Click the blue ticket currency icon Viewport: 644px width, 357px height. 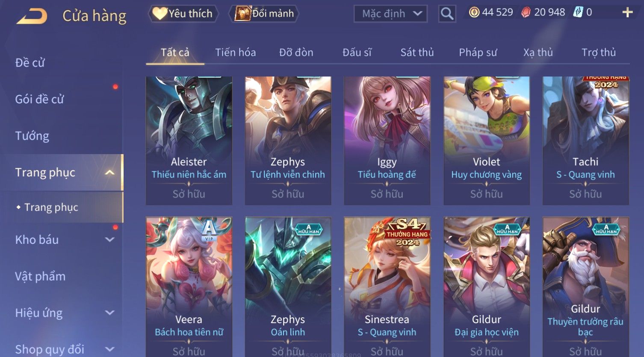578,12
